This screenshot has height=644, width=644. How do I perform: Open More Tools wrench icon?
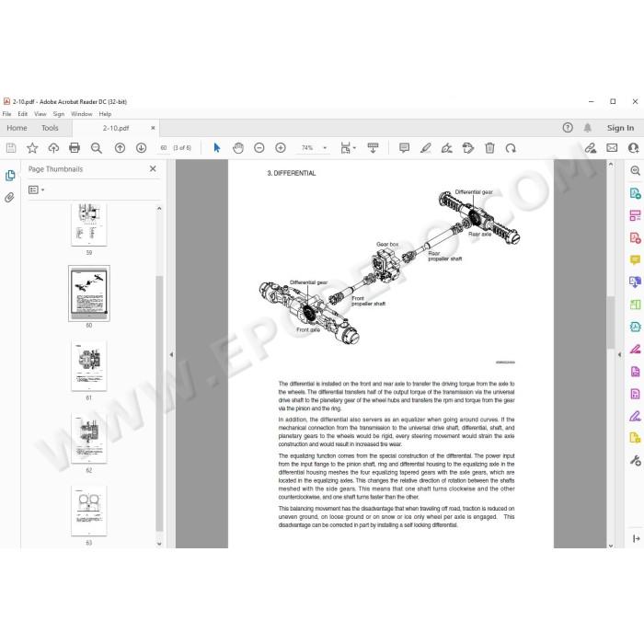pos(636,460)
